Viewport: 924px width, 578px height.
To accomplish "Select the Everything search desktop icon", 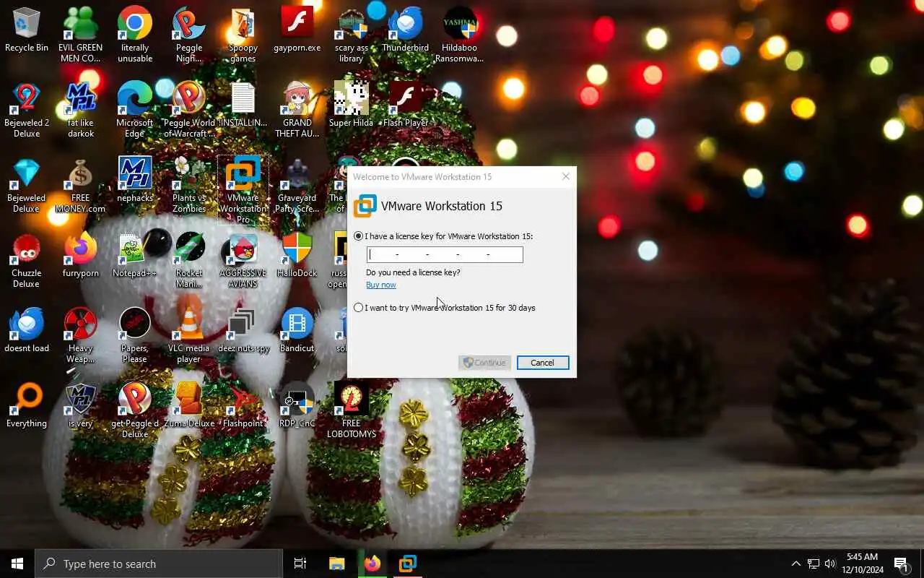I will pyautogui.click(x=27, y=406).
